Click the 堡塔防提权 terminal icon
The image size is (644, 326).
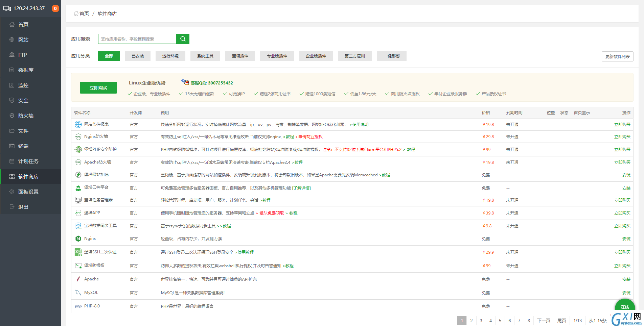pyautogui.click(x=78, y=266)
